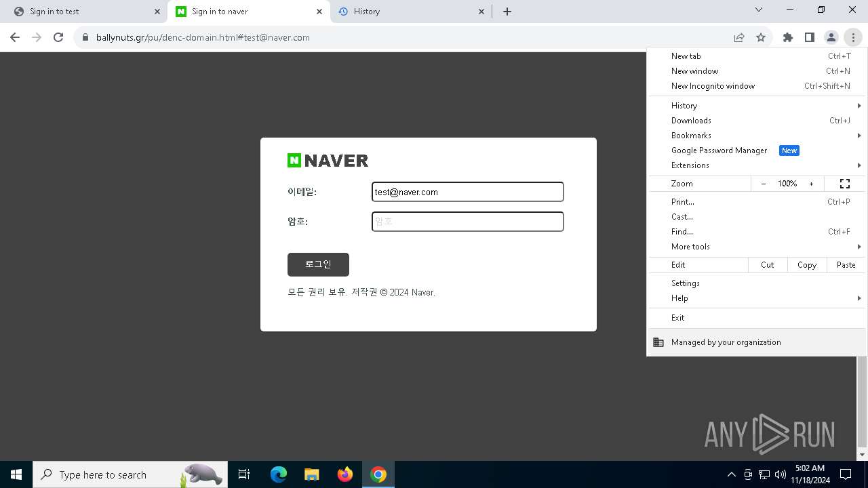868x488 pixels.
Task: Bookmark this tab with star icon
Action: pos(761,37)
